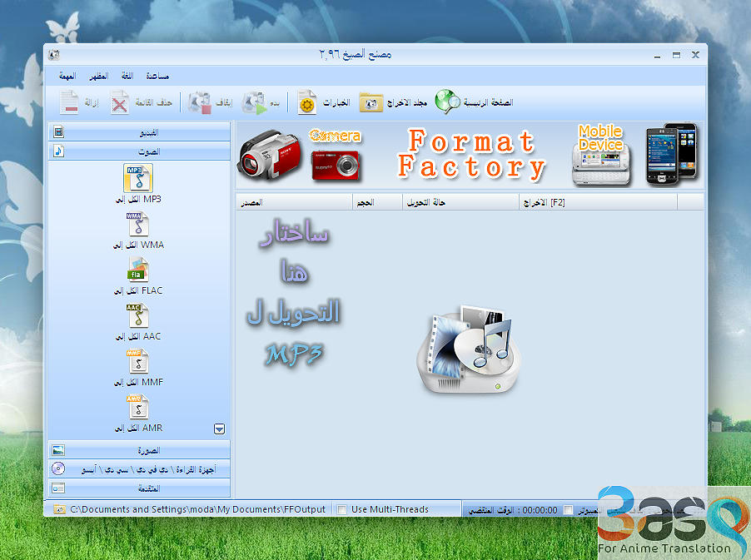
Task: Open the اللغة (Language) menu
Action: tap(127, 76)
